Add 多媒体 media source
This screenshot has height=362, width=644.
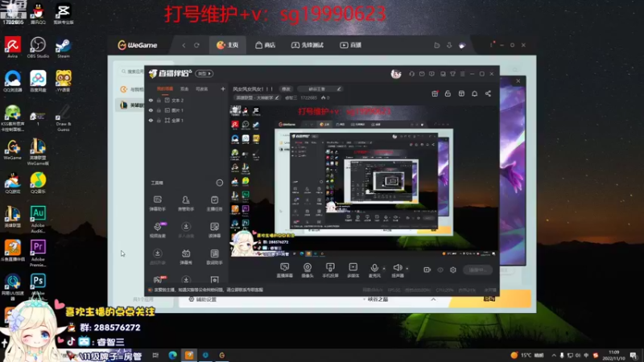tap(353, 270)
